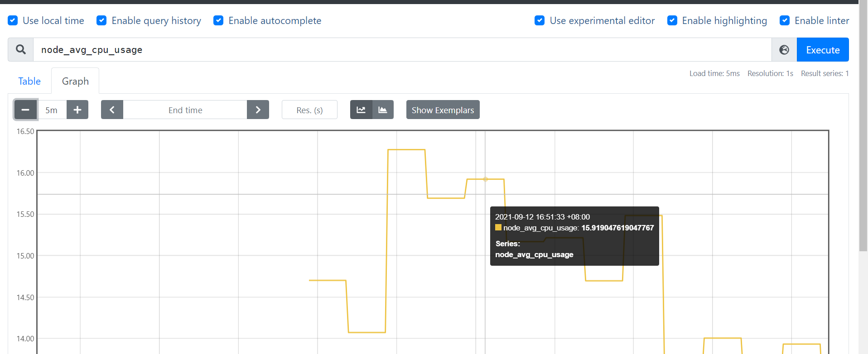Switch to unstacked line chart mode
Viewport: 868px width, 354px height.
pos(361,110)
